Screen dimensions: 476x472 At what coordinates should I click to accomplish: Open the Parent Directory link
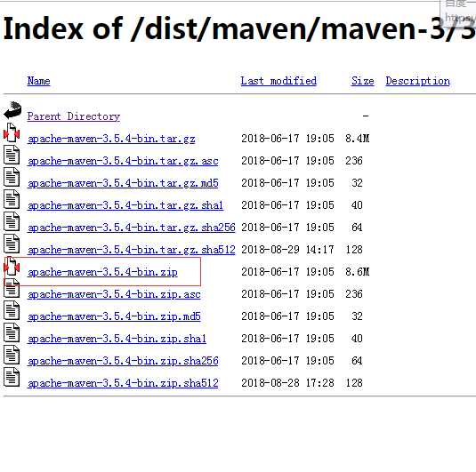point(74,116)
